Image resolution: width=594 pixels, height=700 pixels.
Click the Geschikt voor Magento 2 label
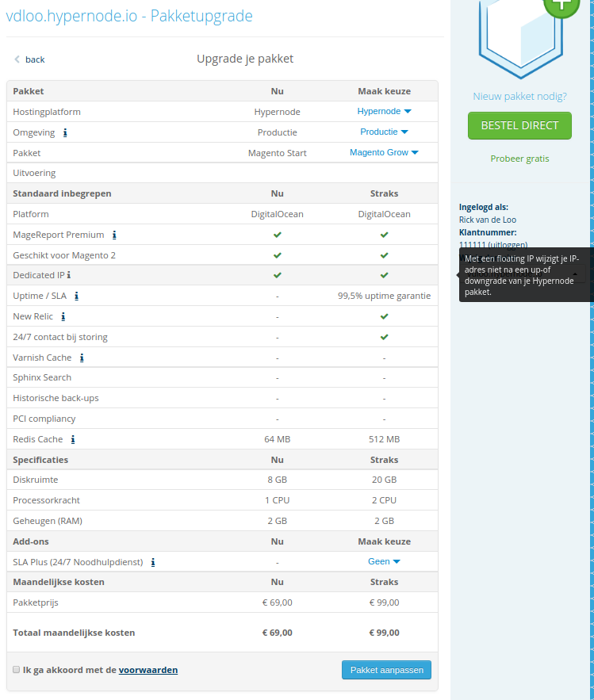64,255
